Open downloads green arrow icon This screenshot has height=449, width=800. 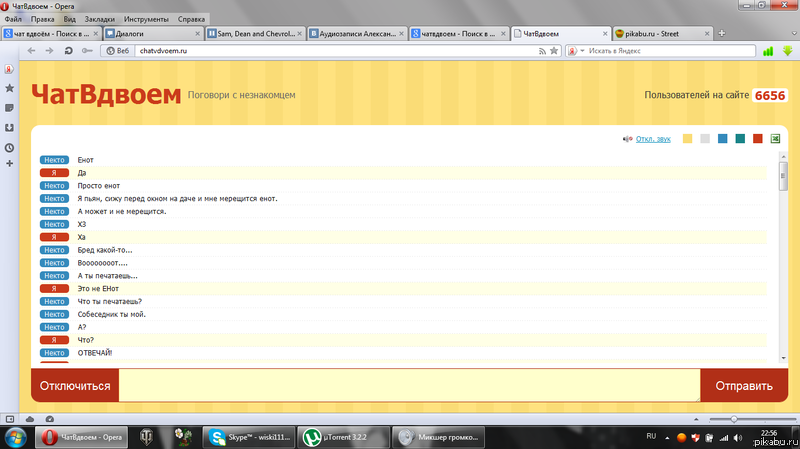coord(788,51)
